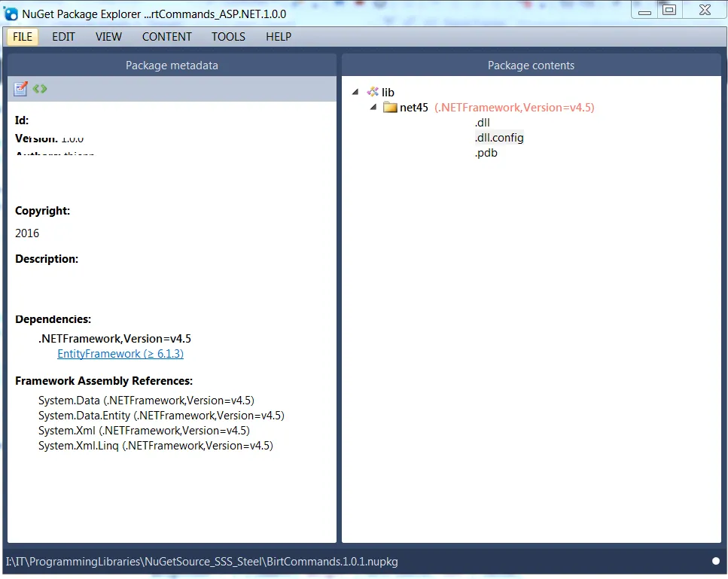Image resolution: width=728 pixels, height=579 pixels.
Task: Click the System.Data.Entity assembly reference
Action: (x=161, y=416)
